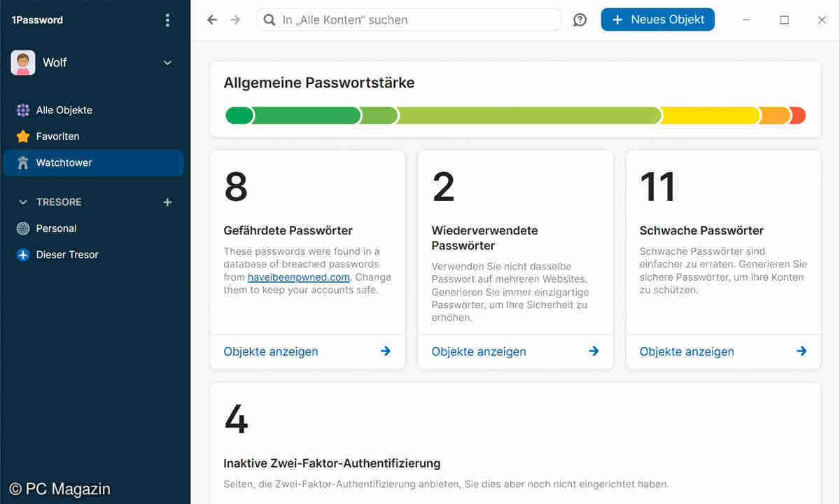840x504 pixels.
Task: Click the back navigation arrow
Action: 212,20
